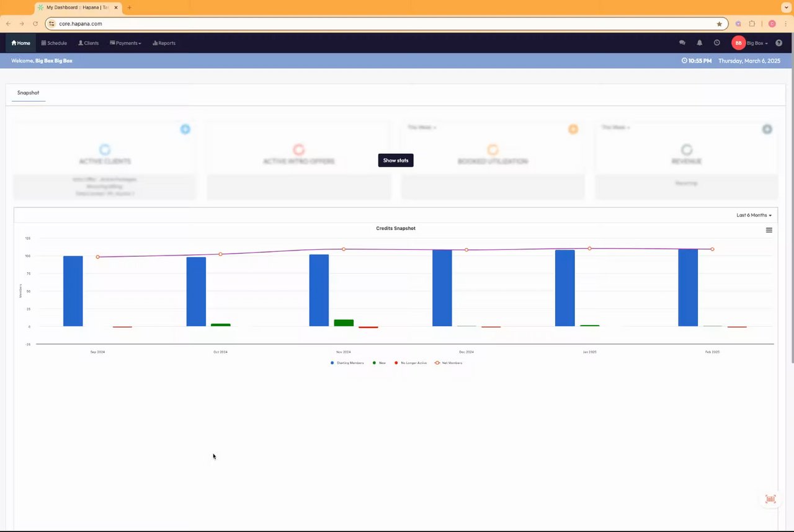This screenshot has height=532, width=794.
Task: Expand the Last 6 Months dropdown
Action: [754, 215]
